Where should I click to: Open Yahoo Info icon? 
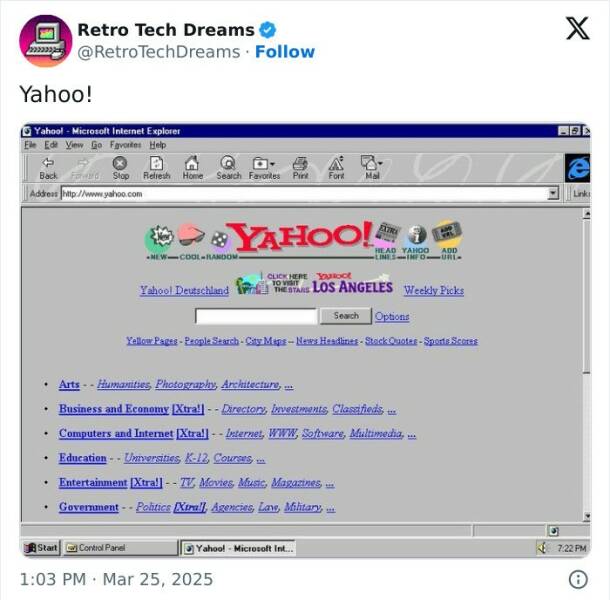click(x=416, y=236)
